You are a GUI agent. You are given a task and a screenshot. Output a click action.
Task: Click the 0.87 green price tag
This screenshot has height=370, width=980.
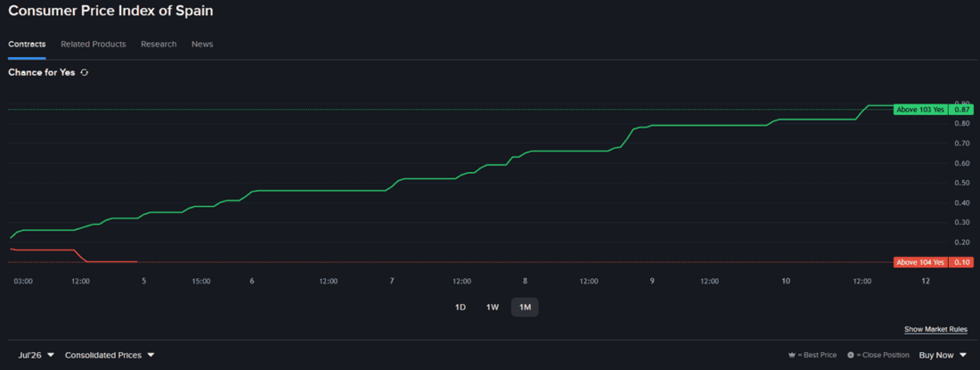click(961, 110)
